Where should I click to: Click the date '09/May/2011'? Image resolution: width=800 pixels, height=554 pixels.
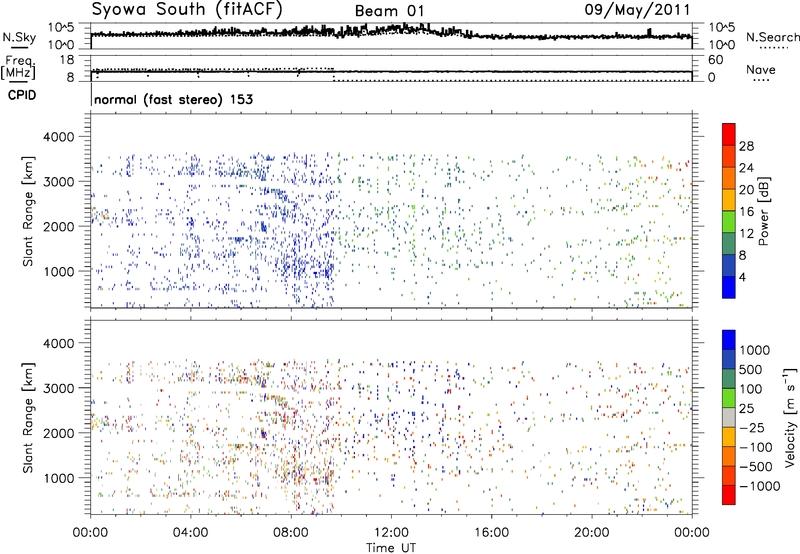[637, 9]
